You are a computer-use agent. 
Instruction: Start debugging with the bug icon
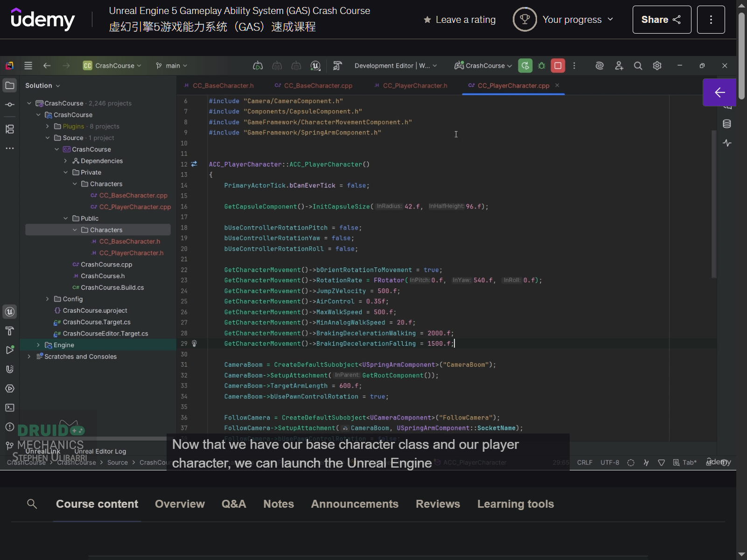542,66
